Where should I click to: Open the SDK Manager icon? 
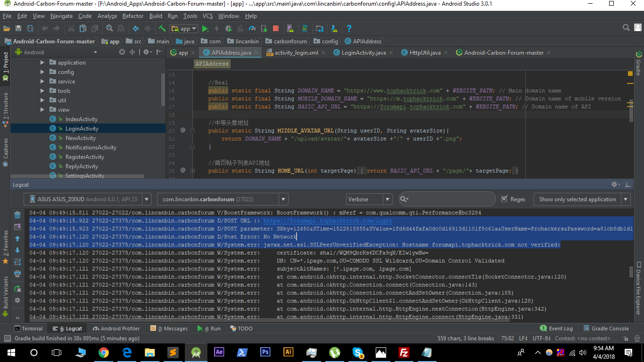click(334, 29)
